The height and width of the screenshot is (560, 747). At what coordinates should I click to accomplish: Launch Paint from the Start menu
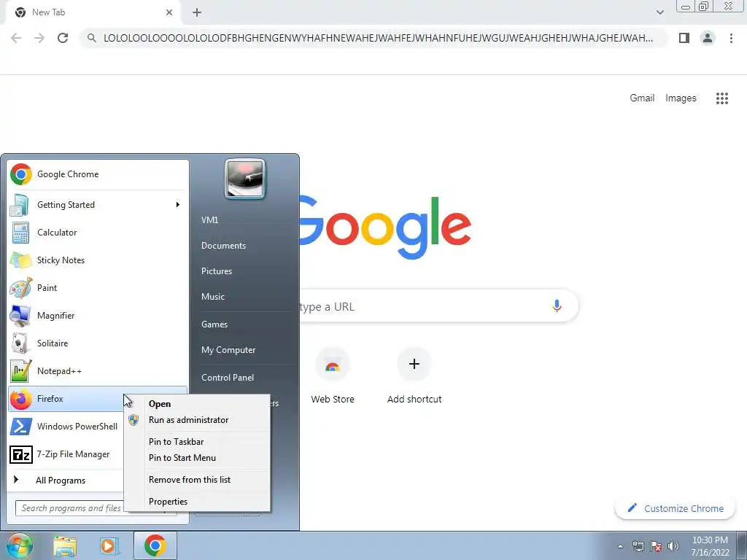[x=97, y=287]
